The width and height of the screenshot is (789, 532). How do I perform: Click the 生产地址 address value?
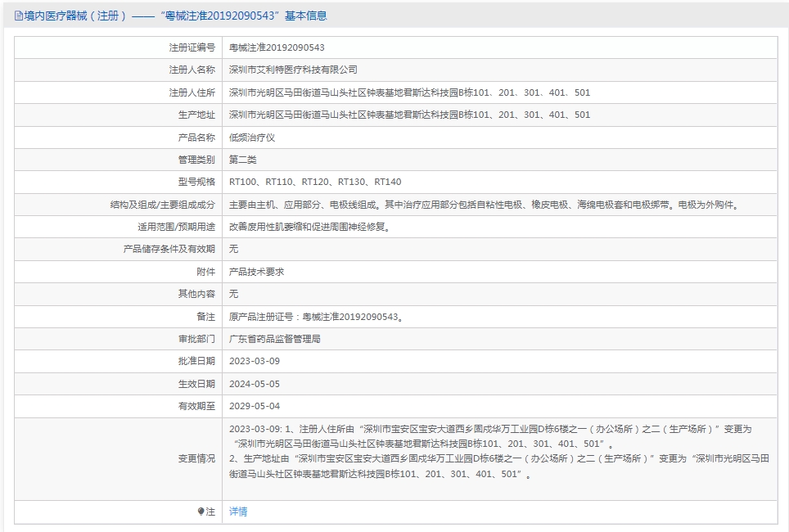(x=409, y=115)
